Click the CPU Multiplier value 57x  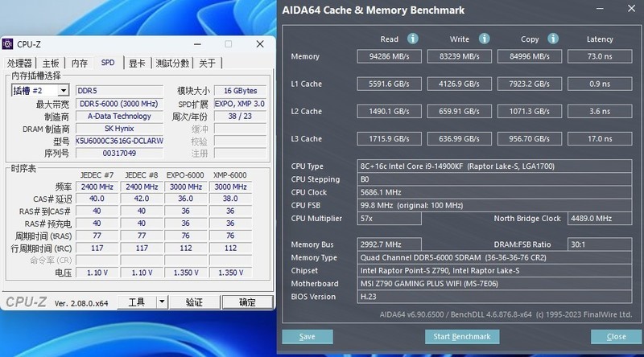click(x=389, y=219)
